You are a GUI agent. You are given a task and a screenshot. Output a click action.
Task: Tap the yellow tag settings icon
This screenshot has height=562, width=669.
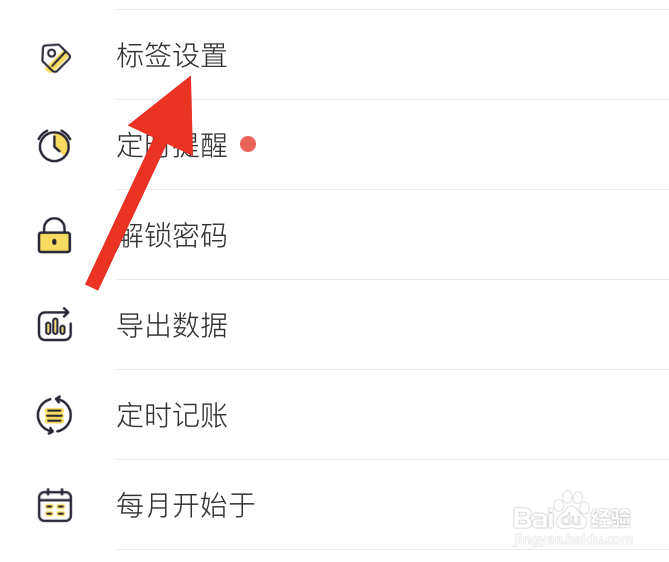(x=55, y=58)
